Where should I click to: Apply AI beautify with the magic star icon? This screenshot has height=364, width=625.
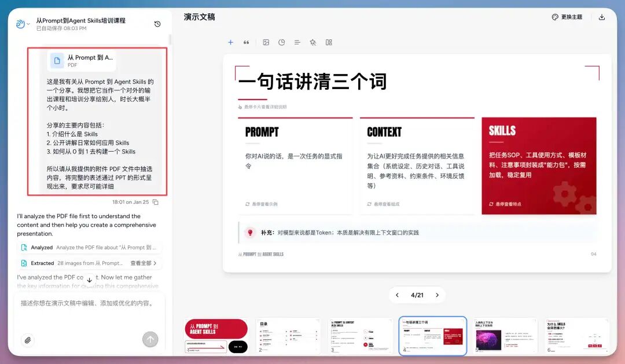[312, 42]
